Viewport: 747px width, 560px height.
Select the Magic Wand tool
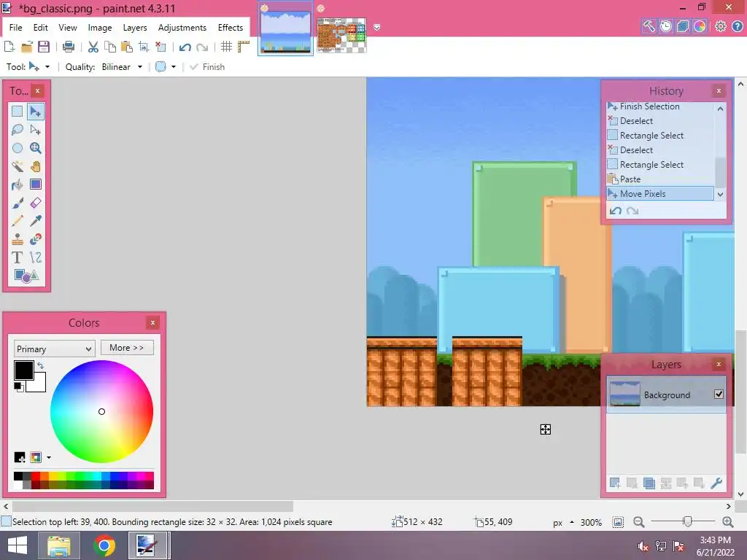tap(18, 166)
